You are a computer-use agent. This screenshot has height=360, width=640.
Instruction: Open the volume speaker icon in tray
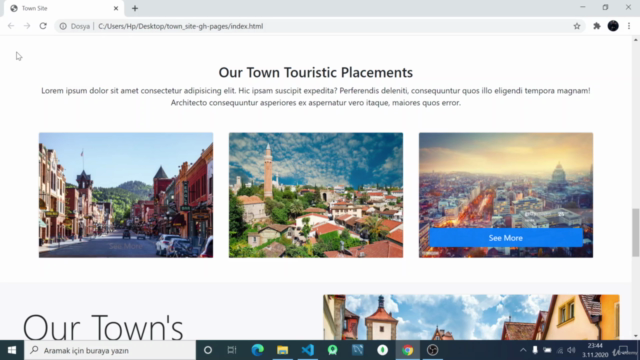(571, 350)
